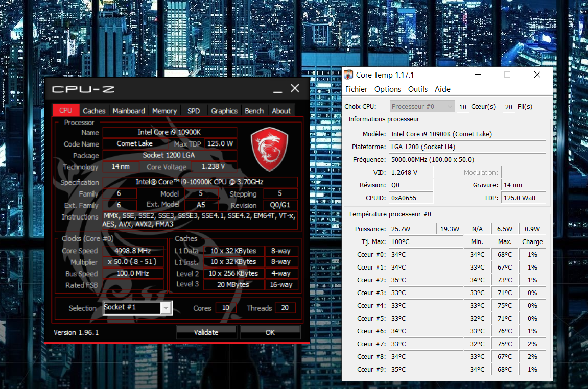Open the Aide menu in Core Temp

442,89
